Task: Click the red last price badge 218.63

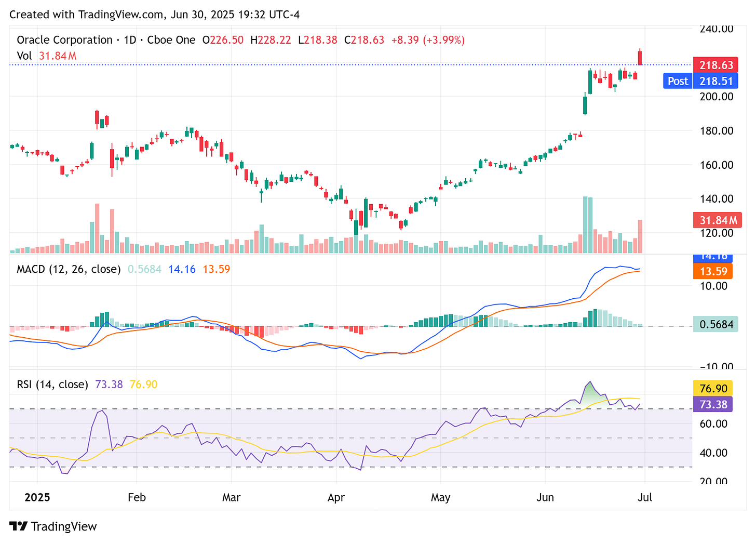Action: 715,65
